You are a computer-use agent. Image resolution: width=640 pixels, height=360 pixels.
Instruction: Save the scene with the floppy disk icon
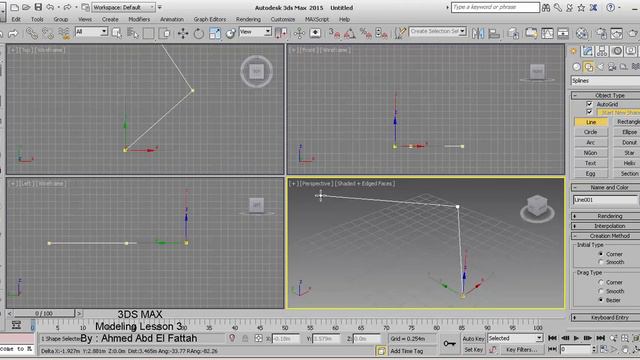point(38,7)
